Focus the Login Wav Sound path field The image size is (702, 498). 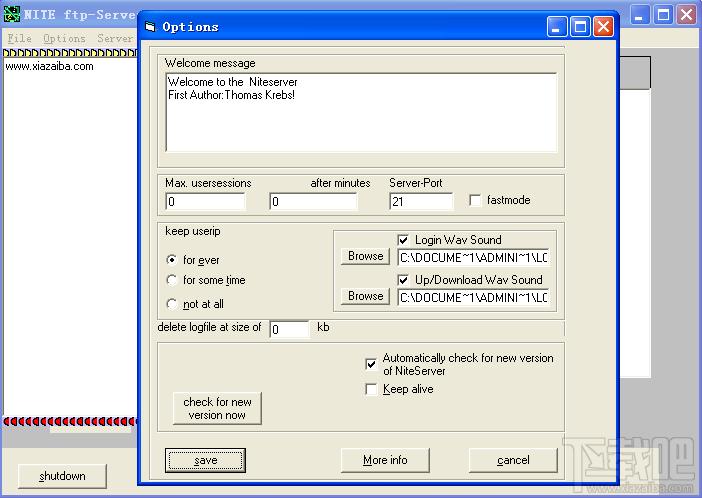[474, 258]
